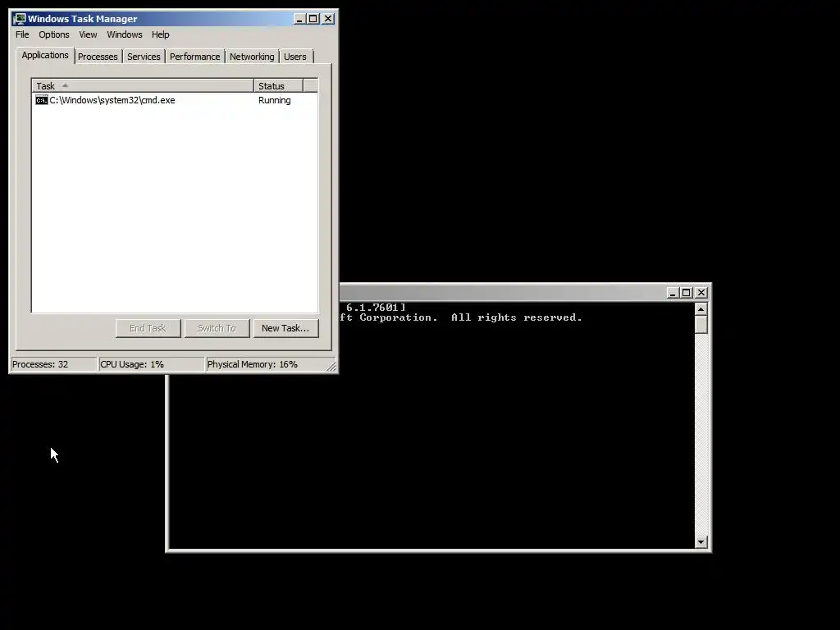Close the command prompt window
This screenshot has width=840, height=630.
coord(701,293)
